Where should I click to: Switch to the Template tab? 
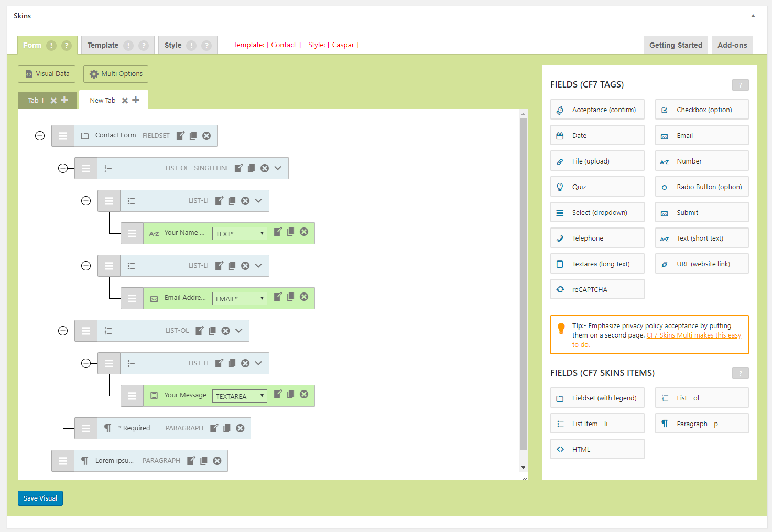(103, 45)
